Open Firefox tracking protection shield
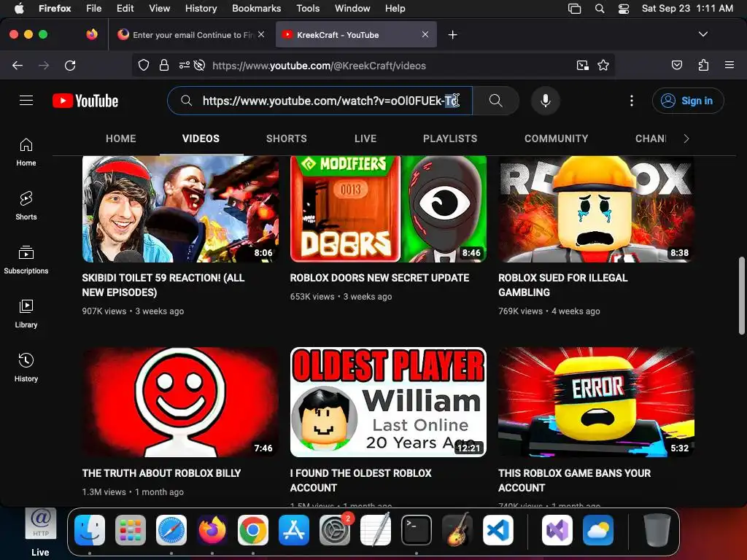Image resolution: width=747 pixels, height=560 pixels. pyautogui.click(x=144, y=65)
